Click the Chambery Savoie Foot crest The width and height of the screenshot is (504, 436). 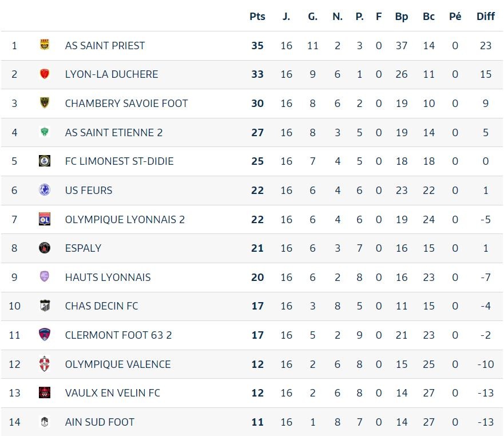click(45, 103)
